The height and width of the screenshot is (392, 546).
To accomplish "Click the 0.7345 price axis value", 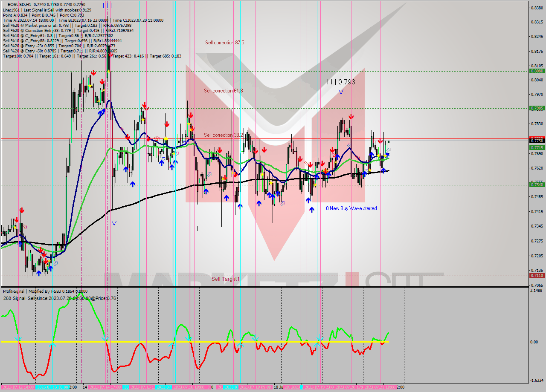I will 537,226.
